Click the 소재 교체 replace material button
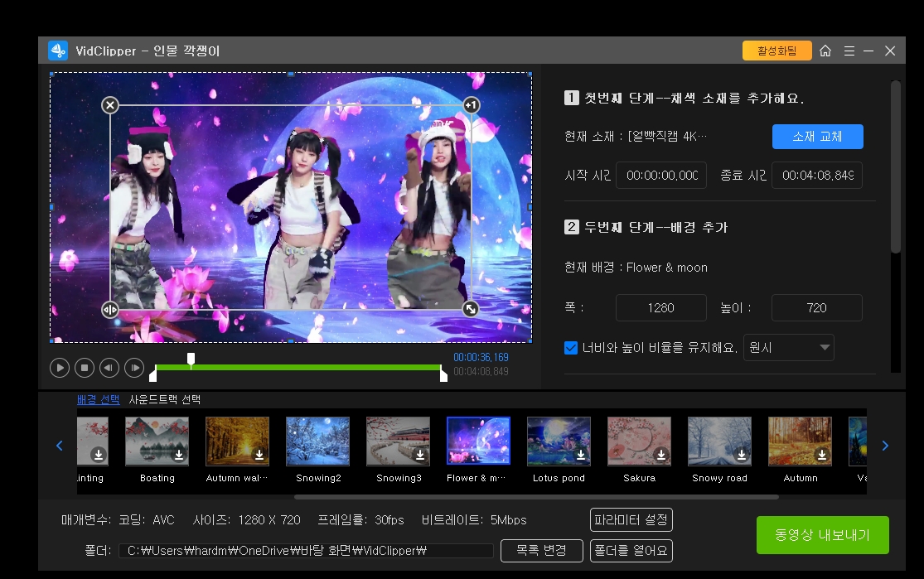924x579 pixels. coord(817,137)
